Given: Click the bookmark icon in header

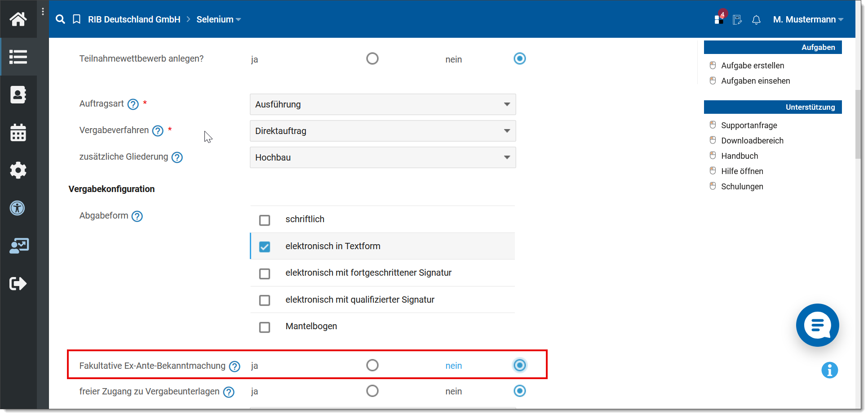Looking at the screenshot, I should click(77, 19).
